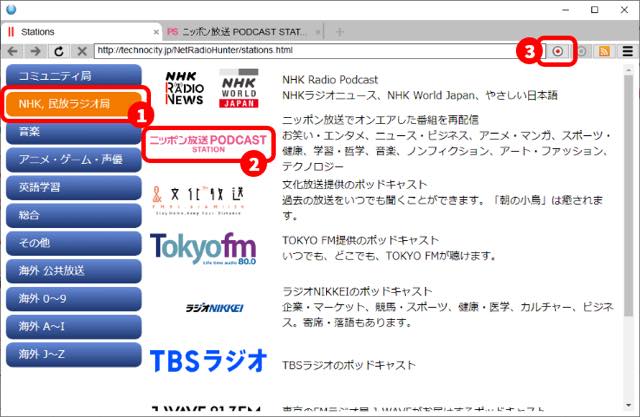Click the ニッポン放送でオンエアした番組を再配信 text
640x417 pixels.
click(x=380, y=120)
